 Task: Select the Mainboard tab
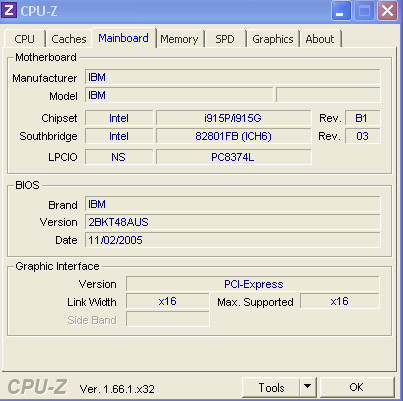[123, 38]
